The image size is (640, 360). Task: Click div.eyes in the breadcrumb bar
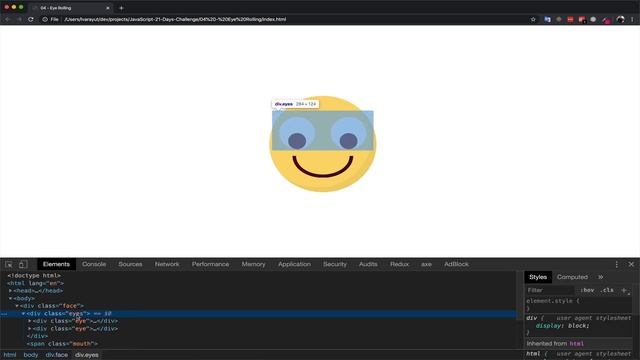87,355
